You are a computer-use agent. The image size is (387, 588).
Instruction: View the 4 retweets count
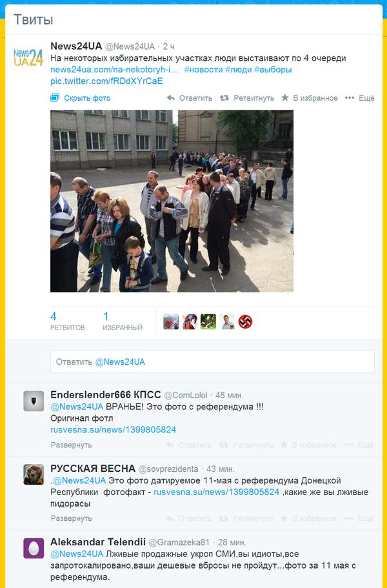pyautogui.click(x=68, y=321)
